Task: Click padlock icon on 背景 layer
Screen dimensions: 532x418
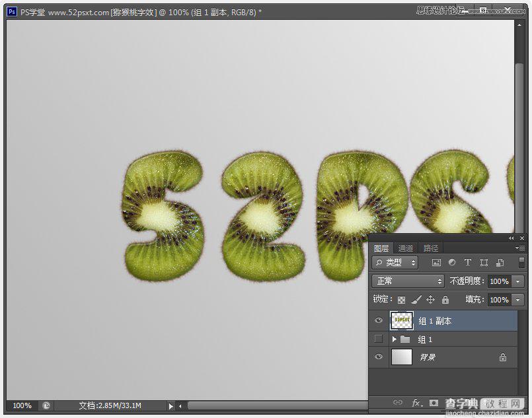Action: coord(503,357)
